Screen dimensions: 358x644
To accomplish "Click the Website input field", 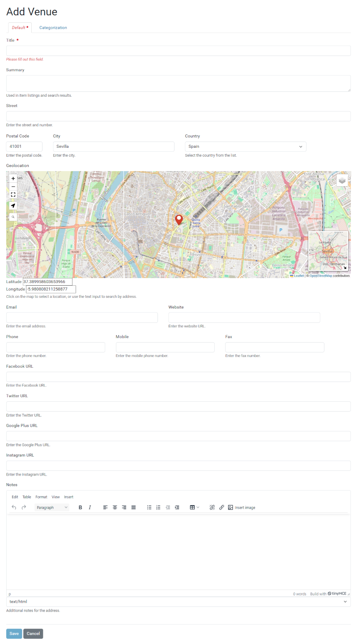I will click(x=244, y=318).
